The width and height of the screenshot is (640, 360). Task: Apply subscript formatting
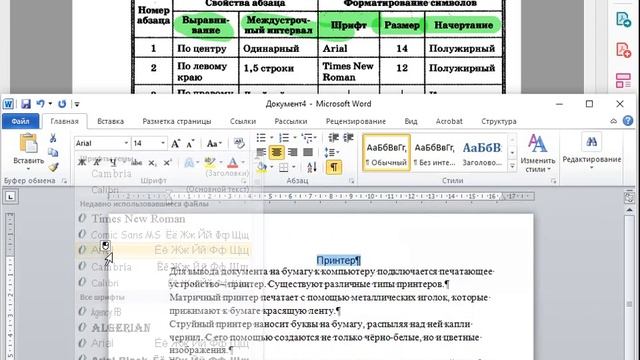pyautogui.click(x=152, y=163)
